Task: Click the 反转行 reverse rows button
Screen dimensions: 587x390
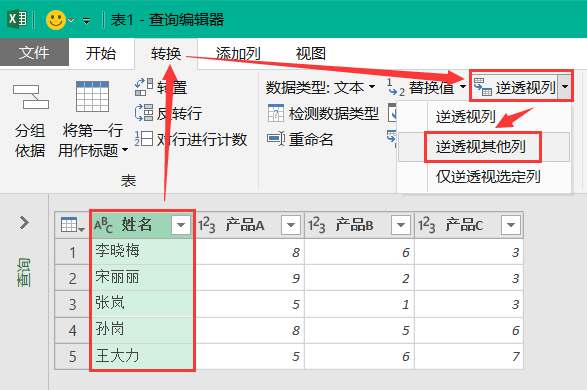Action: (x=169, y=113)
